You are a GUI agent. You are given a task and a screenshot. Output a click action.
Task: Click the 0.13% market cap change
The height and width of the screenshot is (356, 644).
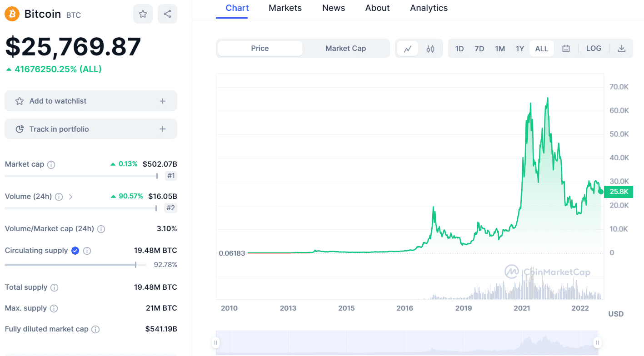pyautogui.click(x=128, y=164)
